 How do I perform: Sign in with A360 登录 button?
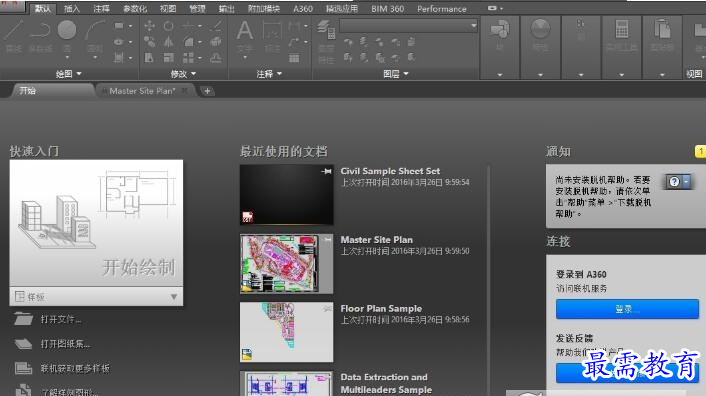pyautogui.click(x=627, y=309)
